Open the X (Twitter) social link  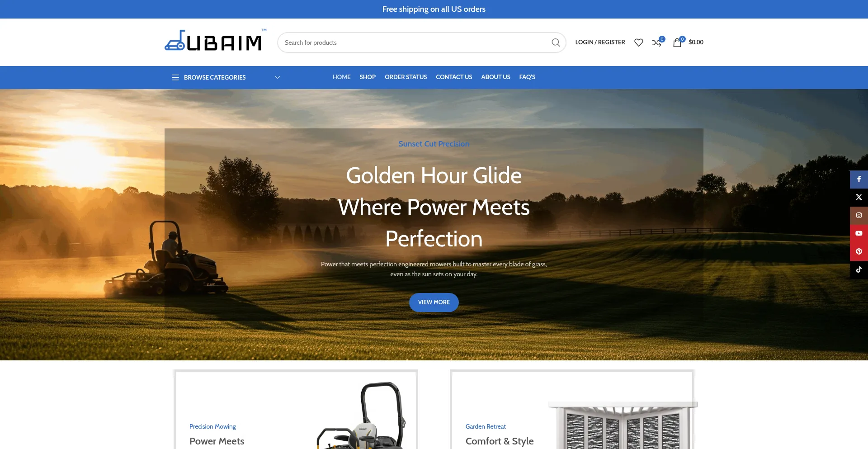pyautogui.click(x=859, y=198)
